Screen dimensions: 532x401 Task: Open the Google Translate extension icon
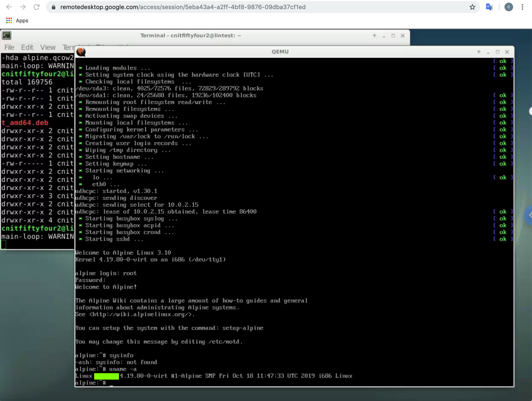[x=490, y=7]
